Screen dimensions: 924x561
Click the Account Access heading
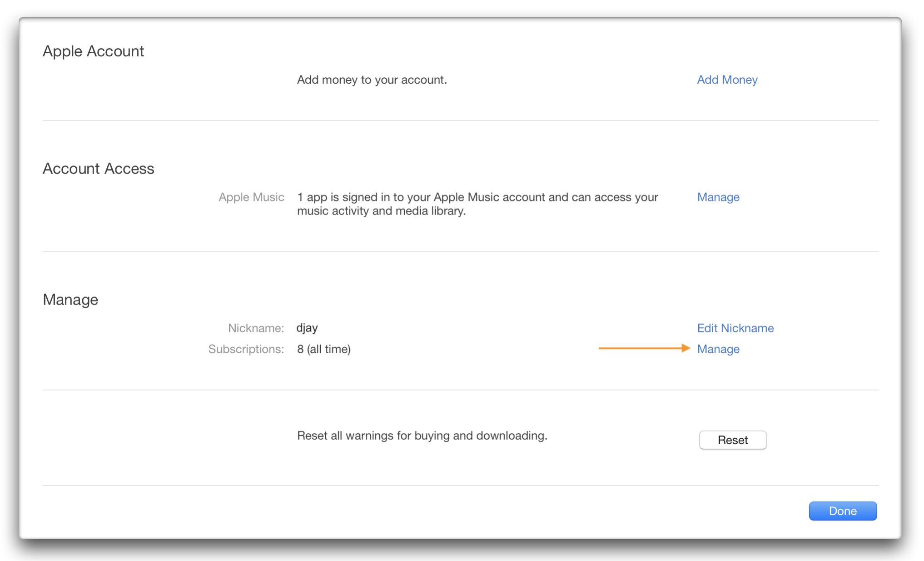(x=99, y=169)
